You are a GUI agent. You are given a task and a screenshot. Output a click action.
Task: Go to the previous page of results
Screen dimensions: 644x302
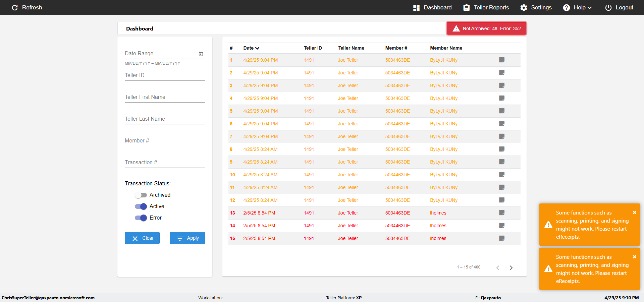(498, 267)
